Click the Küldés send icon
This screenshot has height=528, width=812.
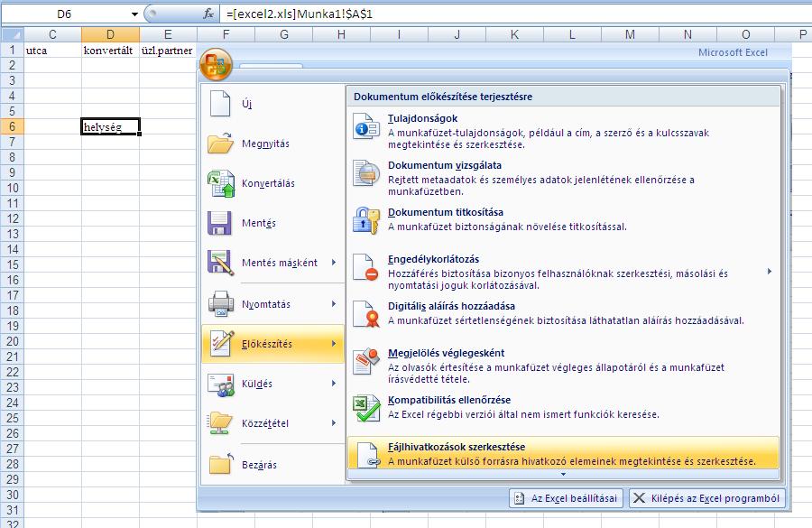pos(221,384)
